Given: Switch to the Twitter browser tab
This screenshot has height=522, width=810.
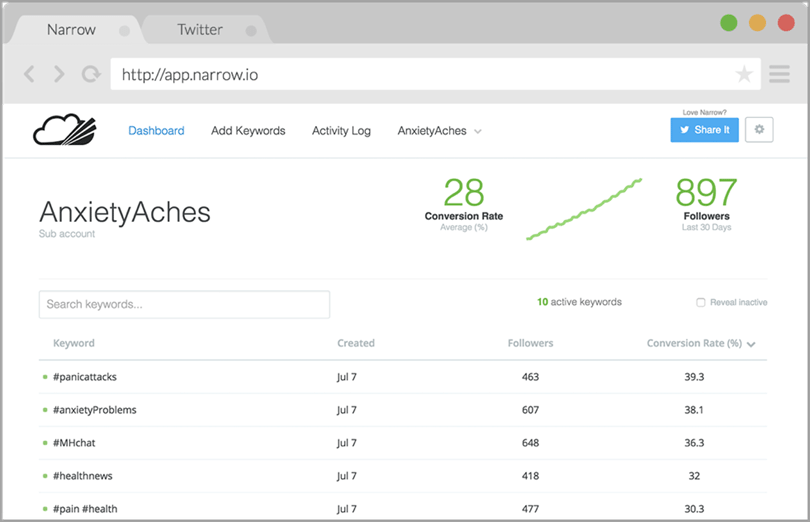Looking at the screenshot, I should point(200,29).
